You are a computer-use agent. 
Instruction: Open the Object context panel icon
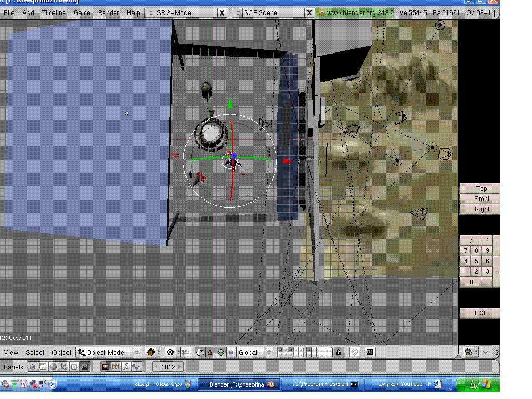click(x=63, y=367)
